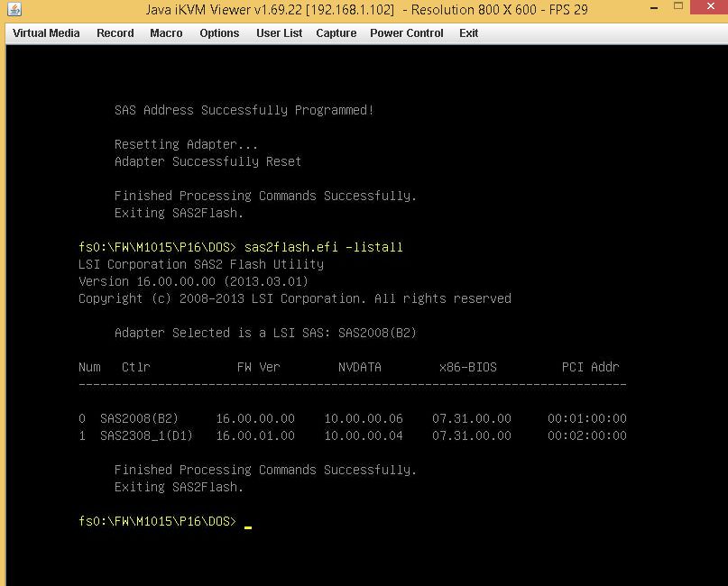Click NVDATA value '10.00.00.06'
This screenshot has height=586, width=728.
coord(364,418)
